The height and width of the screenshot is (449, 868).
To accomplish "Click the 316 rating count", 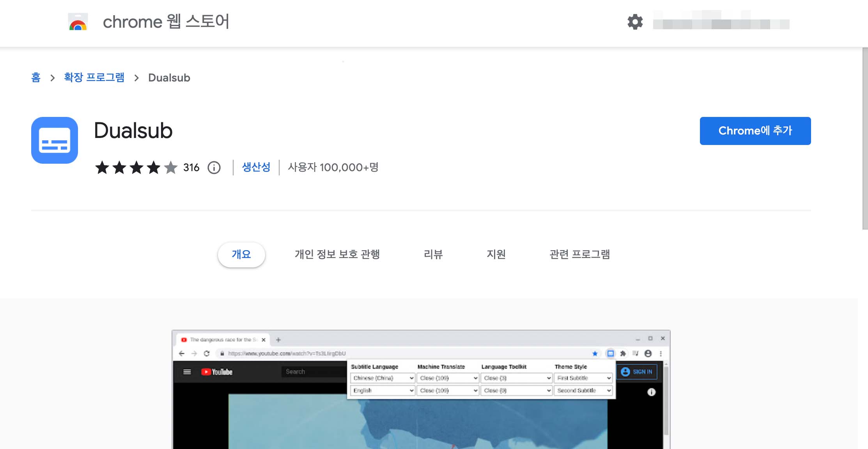I will [191, 168].
